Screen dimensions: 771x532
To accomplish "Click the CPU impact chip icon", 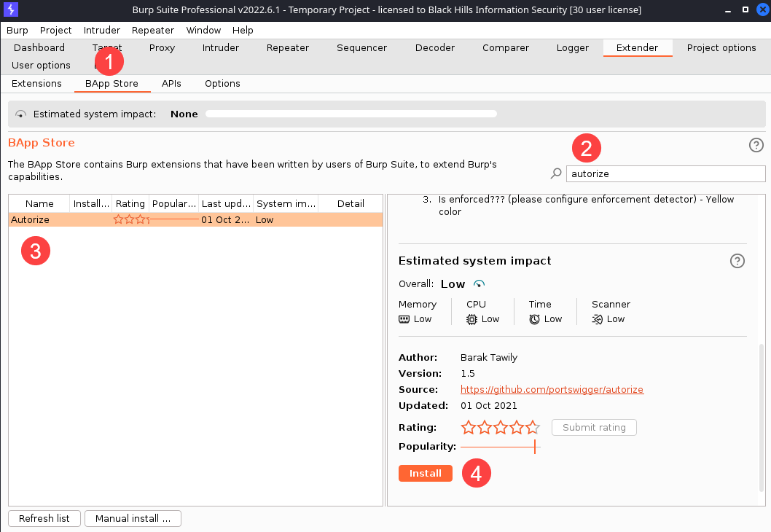I will 472,319.
